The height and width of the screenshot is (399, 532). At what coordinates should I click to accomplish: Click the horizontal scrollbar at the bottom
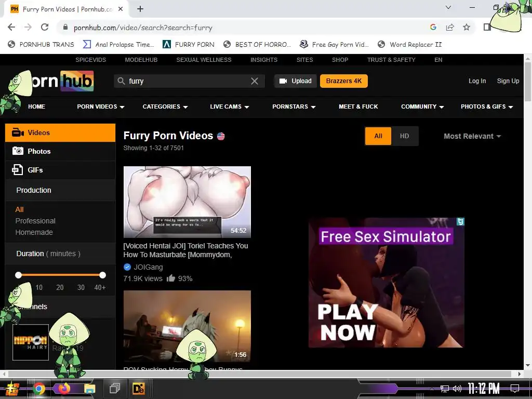point(260,374)
